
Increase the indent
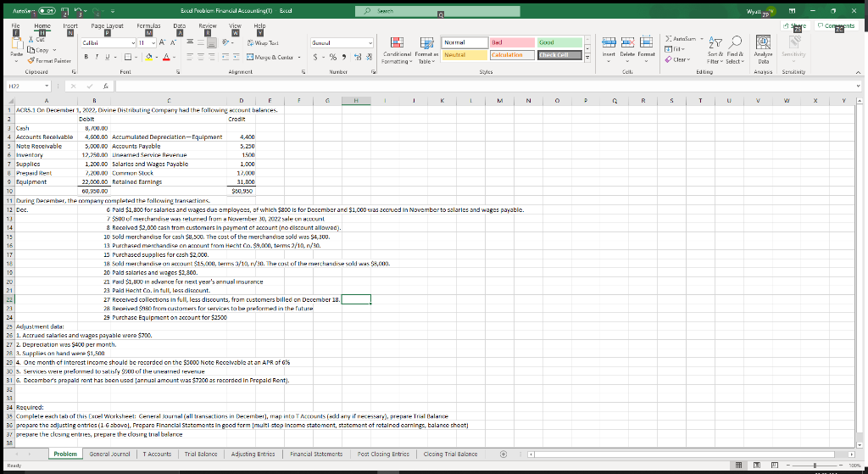pyautogui.click(x=236, y=57)
